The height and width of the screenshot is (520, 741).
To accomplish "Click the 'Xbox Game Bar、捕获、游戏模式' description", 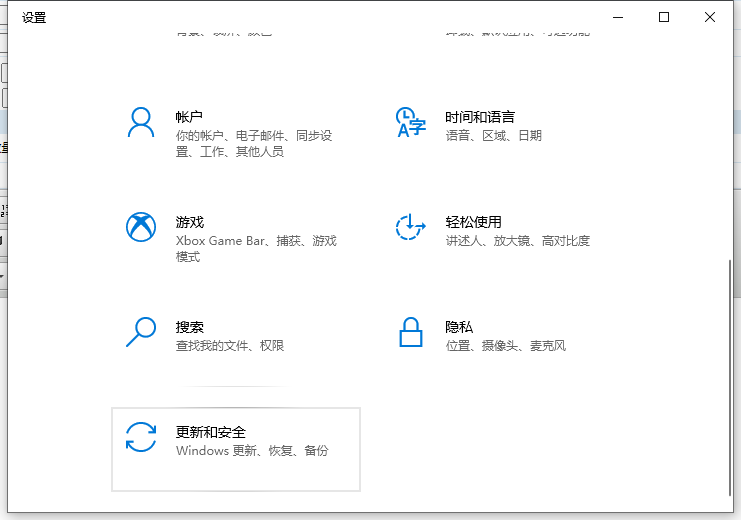I will pyautogui.click(x=256, y=248).
